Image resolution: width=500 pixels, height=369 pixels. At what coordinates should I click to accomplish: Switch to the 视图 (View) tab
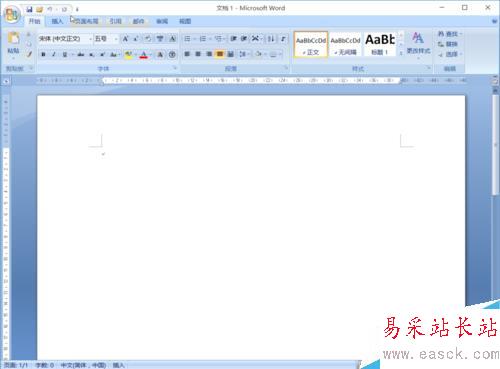tap(185, 21)
